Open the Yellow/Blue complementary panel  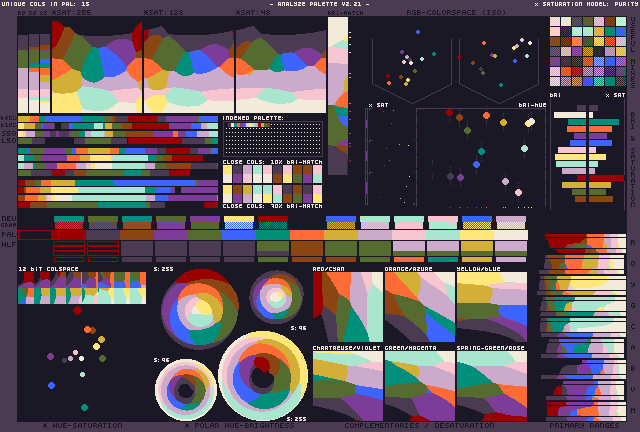click(491, 308)
